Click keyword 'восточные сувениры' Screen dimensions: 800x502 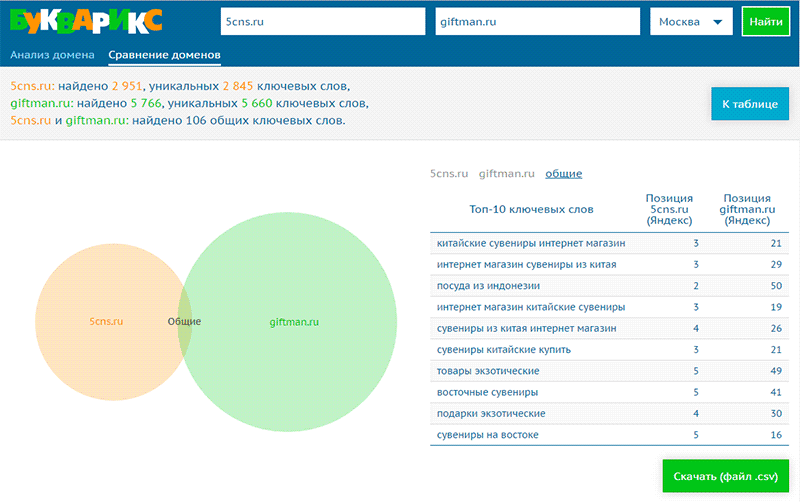[487, 392]
